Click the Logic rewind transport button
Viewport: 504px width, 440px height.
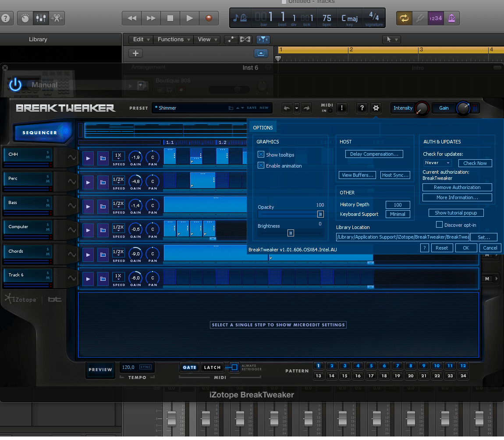(132, 18)
